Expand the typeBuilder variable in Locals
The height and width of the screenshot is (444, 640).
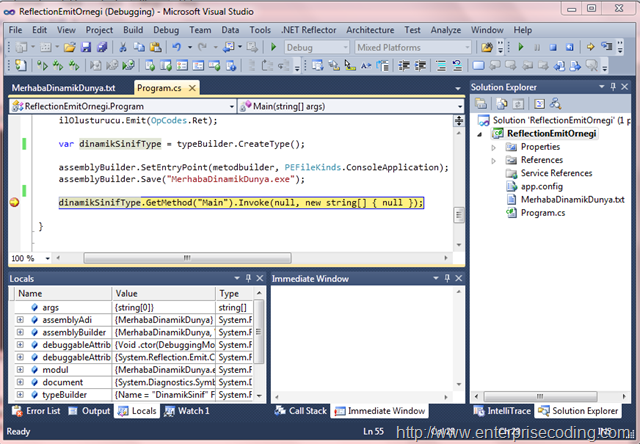pyautogui.click(x=20, y=395)
